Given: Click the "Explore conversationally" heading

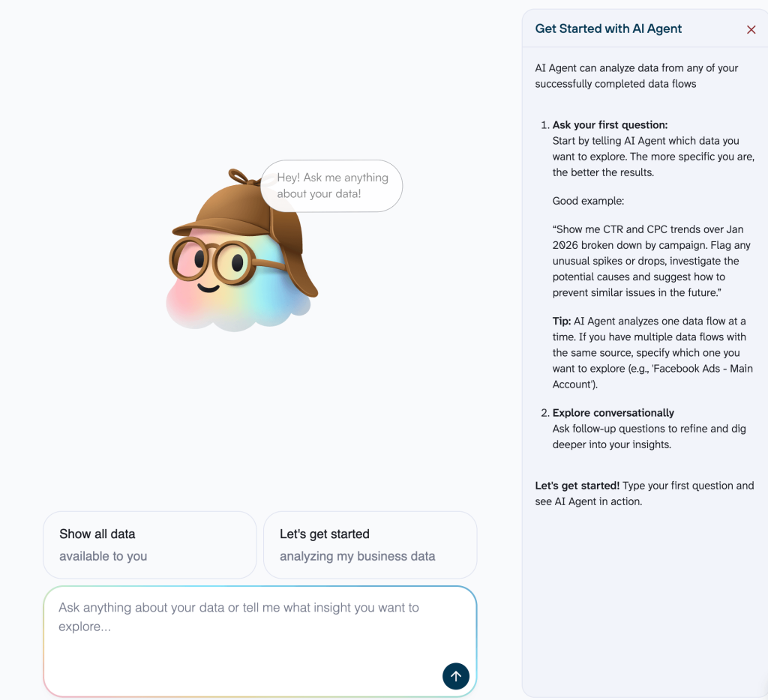Looking at the screenshot, I should pyautogui.click(x=613, y=413).
